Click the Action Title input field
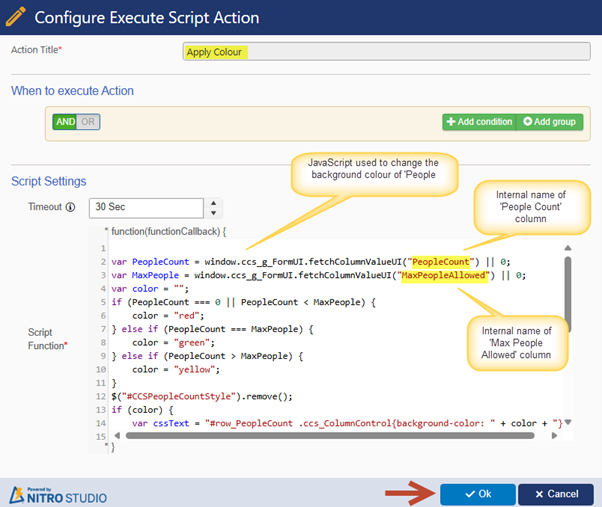 point(387,52)
